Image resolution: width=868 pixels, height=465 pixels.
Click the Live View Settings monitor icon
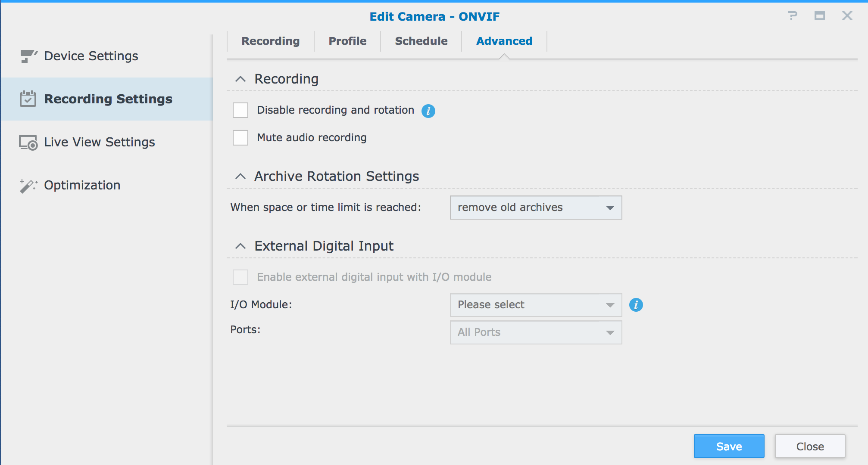point(28,143)
